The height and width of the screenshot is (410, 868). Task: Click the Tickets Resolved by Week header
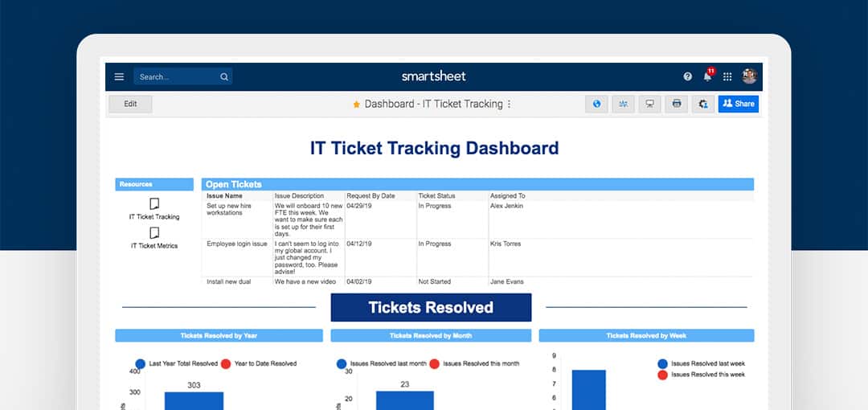coord(646,336)
